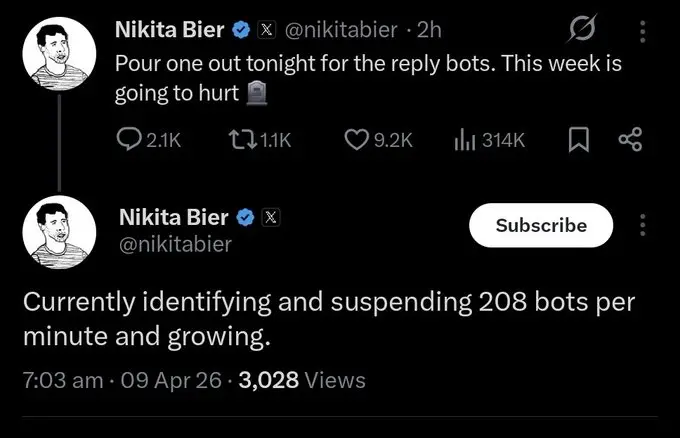
Task: Bookmark the first tweet
Action: click(x=578, y=141)
